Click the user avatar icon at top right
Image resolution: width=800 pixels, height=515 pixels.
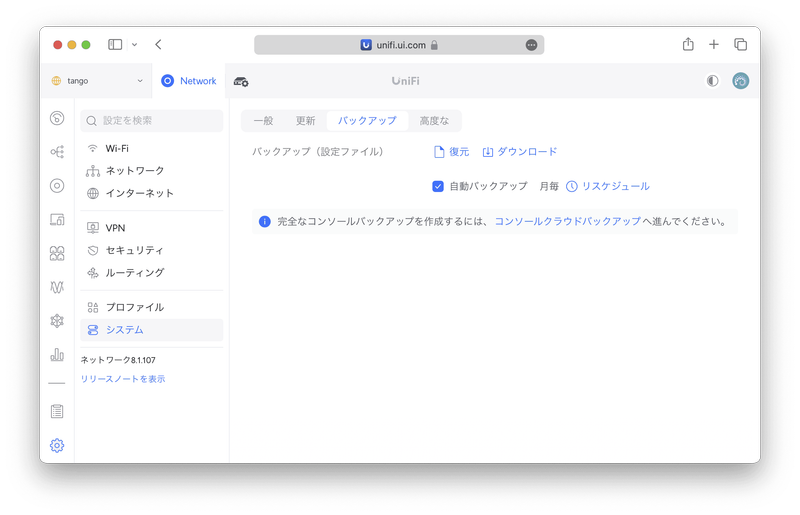(x=740, y=81)
